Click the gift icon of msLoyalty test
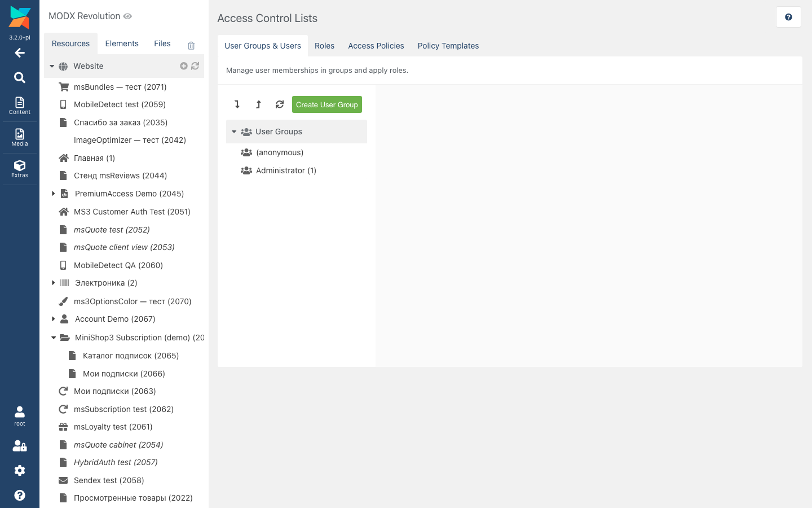This screenshot has width=812, height=508. pyautogui.click(x=64, y=427)
